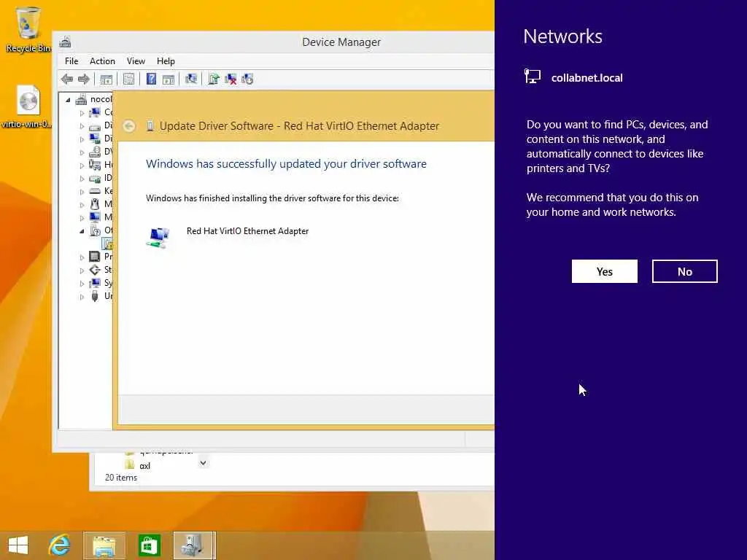This screenshot has height=560, width=747.
Task: Toggle the Show/Hide Action Pane toolbar icon
Action: pos(169,79)
